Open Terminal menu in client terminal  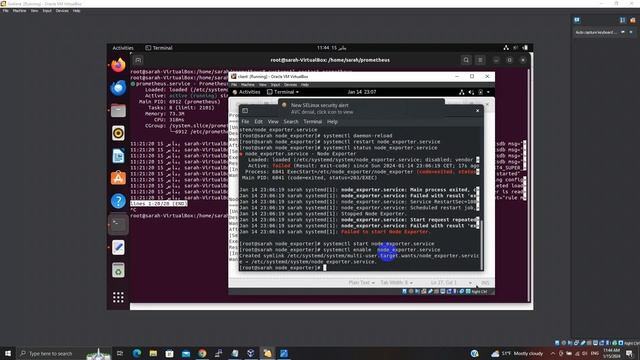pos(313,122)
